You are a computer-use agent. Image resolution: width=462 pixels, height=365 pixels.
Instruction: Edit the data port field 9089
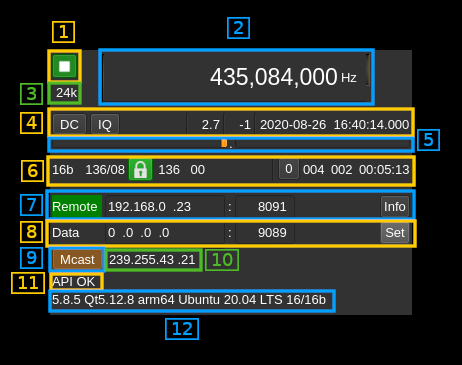click(265, 233)
